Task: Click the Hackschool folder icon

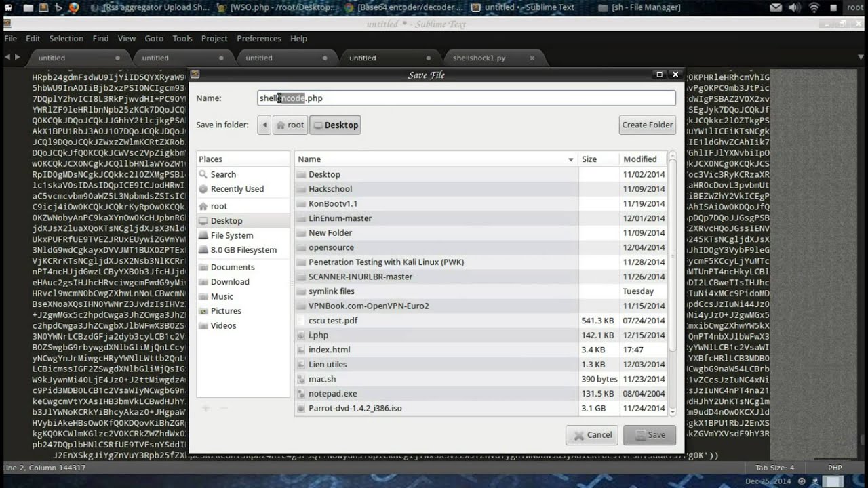Action: 302,189
